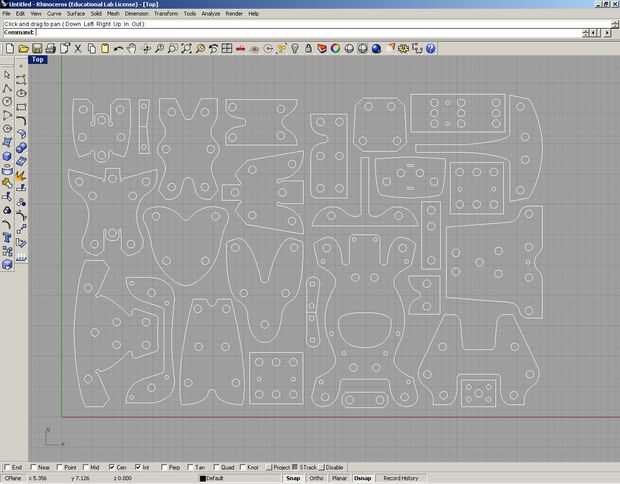Open the Transform menu

pyautogui.click(x=166, y=13)
